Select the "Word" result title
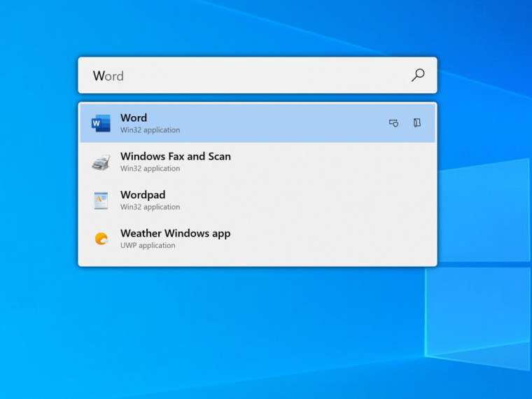The width and height of the screenshot is (532, 399). 134,118
